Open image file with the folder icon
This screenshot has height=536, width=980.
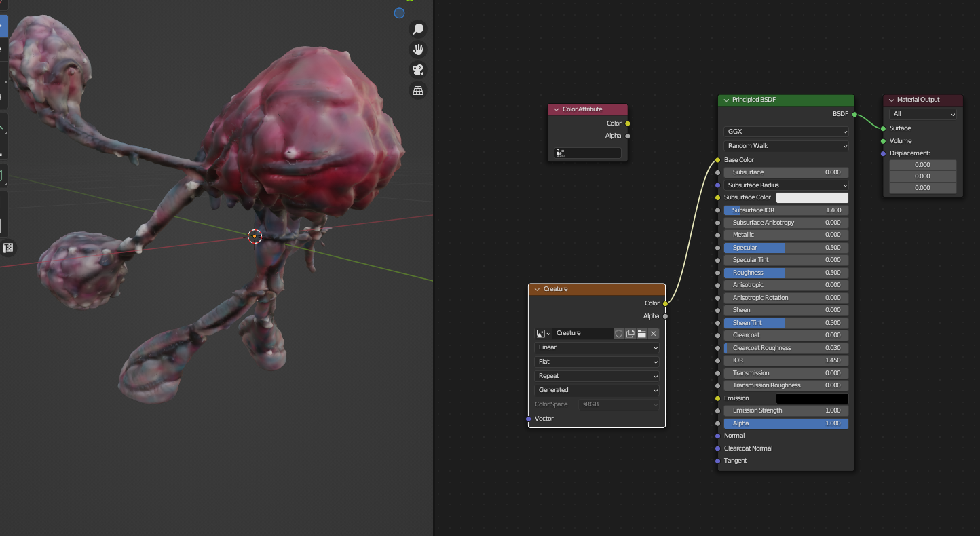[641, 333]
